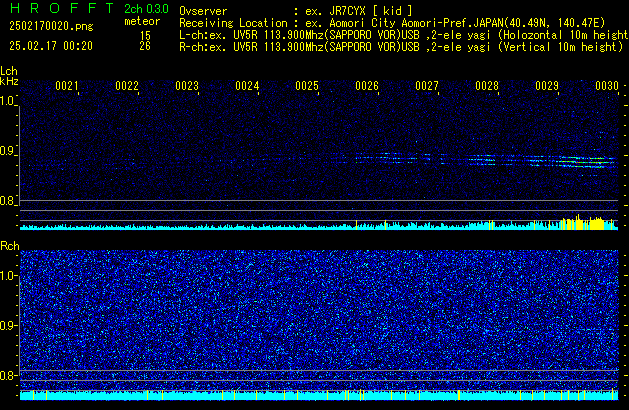The image size is (629, 410).
Task: Select the 0029 time marker
Action: click(547, 86)
